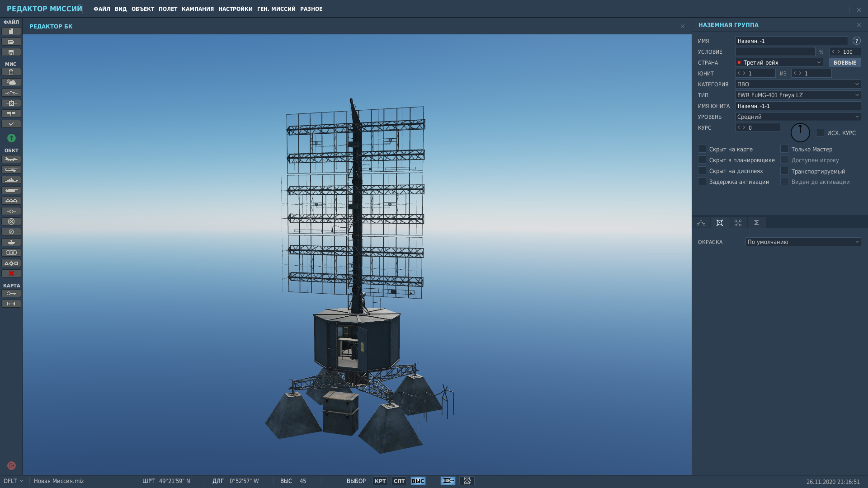Open the weather cloud settings icon

click(x=11, y=82)
